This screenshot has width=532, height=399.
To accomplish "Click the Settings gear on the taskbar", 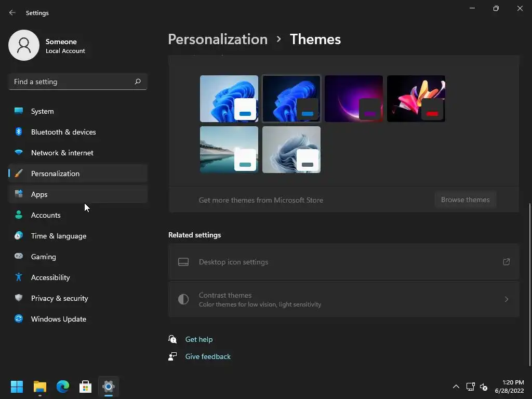I will [109, 387].
